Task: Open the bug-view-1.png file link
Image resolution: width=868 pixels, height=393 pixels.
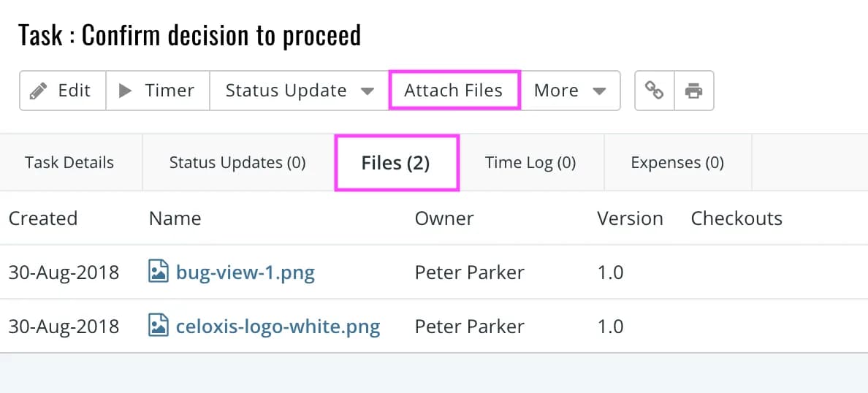Action: click(245, 272)
